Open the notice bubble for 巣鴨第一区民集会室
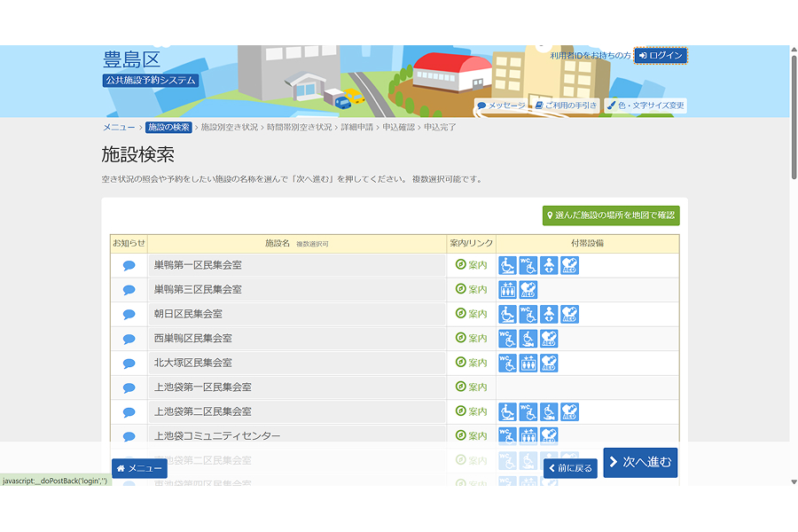 point(129,265)
